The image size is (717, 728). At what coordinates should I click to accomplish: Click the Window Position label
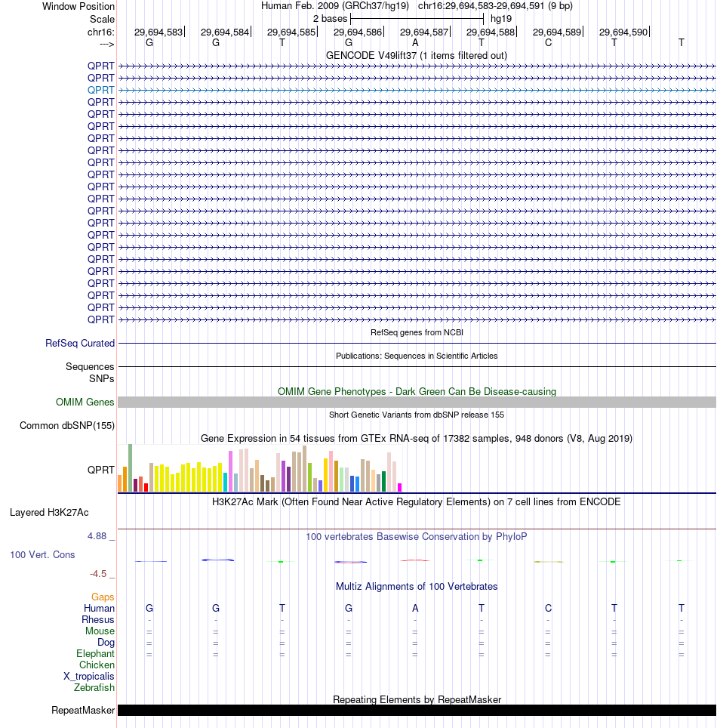click(x=78, y=7)
